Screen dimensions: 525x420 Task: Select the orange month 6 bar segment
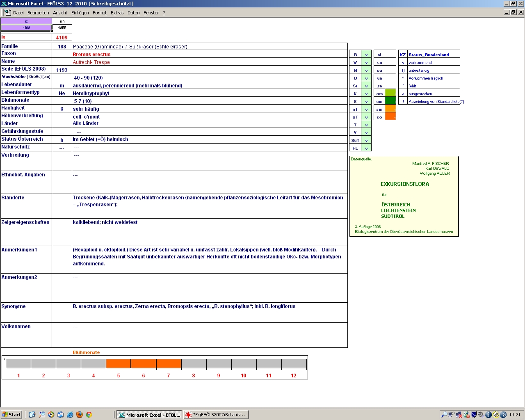coord(144,363)
